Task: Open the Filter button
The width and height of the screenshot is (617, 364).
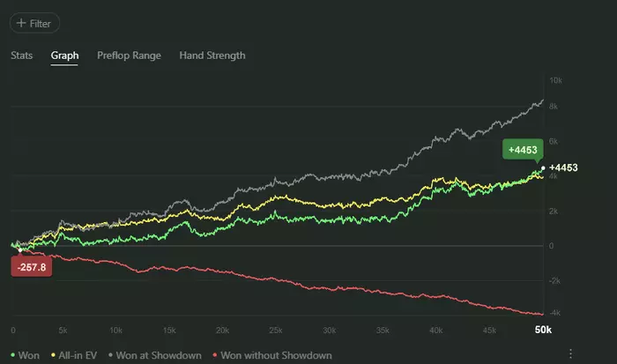Action: tap(34, 23)
